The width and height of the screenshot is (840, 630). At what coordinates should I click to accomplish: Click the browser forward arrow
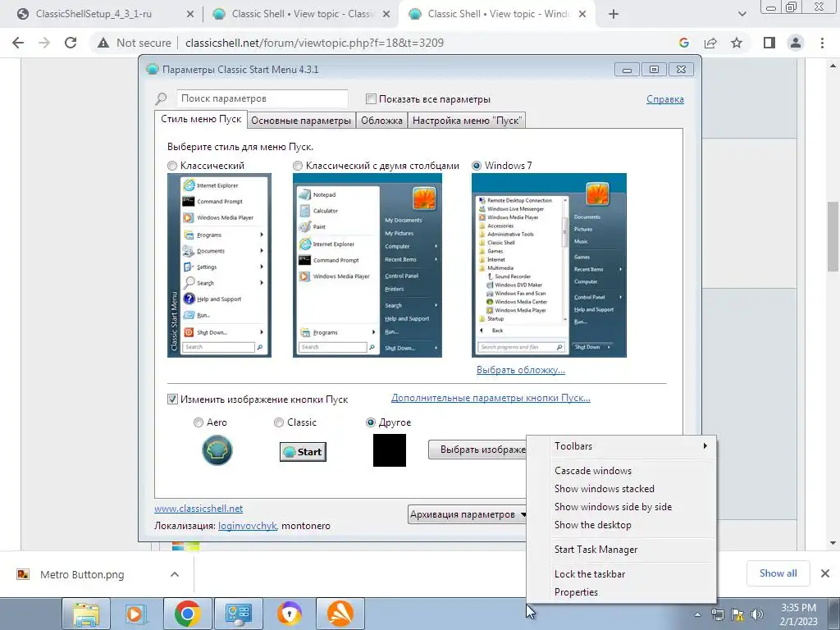[44, 43]
